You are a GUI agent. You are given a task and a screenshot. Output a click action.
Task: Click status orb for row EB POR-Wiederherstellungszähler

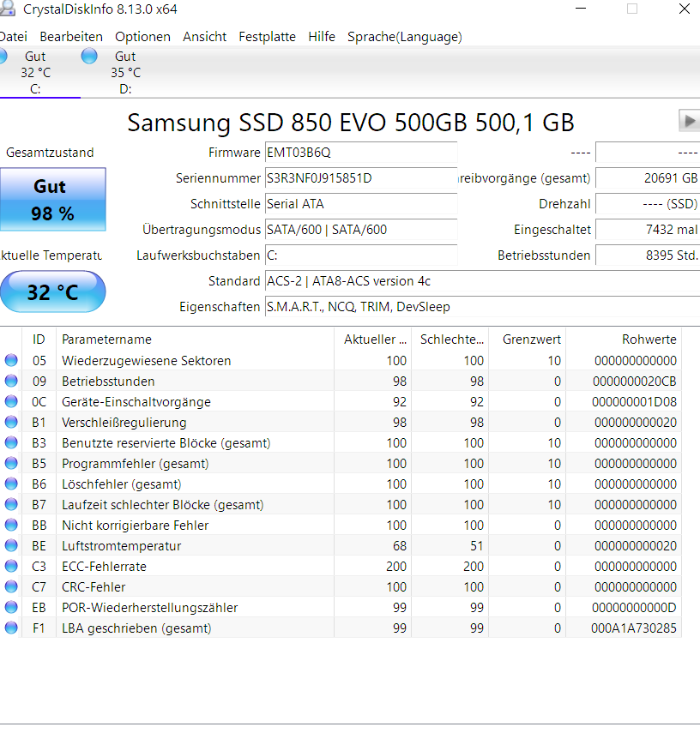(11, 607)
